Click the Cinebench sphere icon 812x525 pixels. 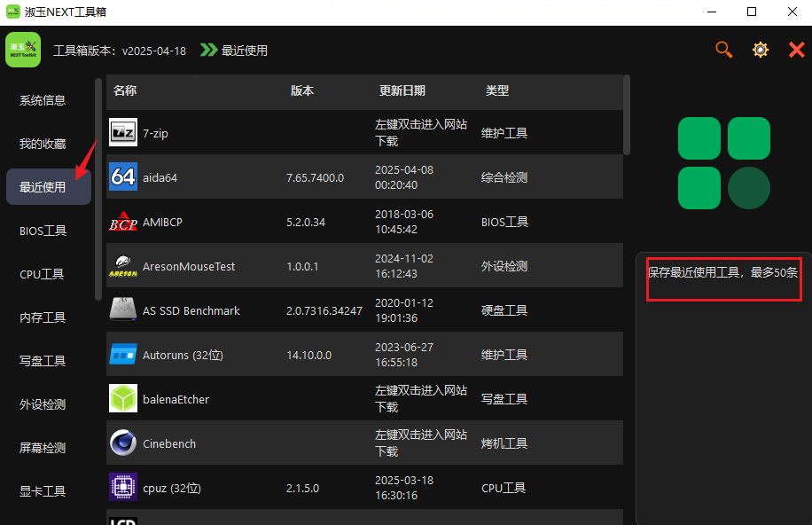123,443
